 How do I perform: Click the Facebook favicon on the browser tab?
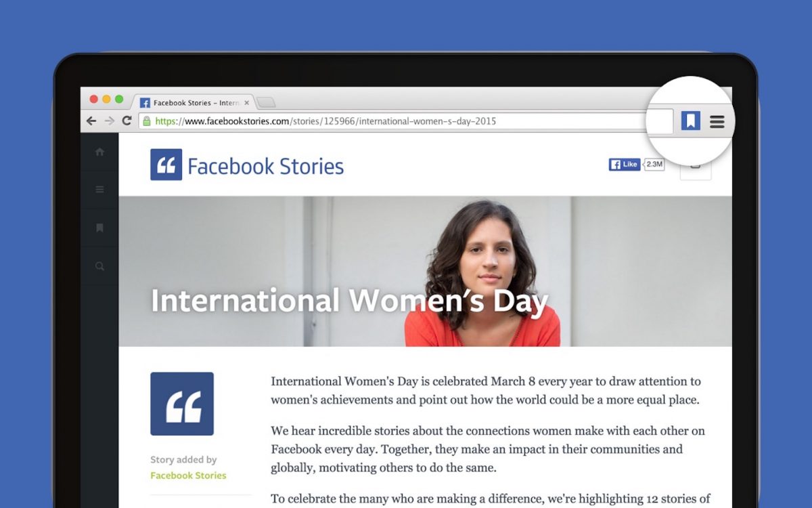(146, 103)
